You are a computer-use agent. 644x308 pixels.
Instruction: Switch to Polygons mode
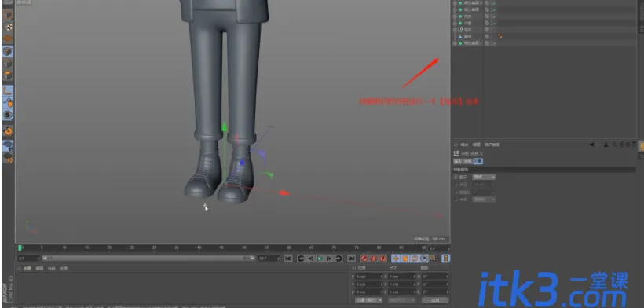coord(8,75)
